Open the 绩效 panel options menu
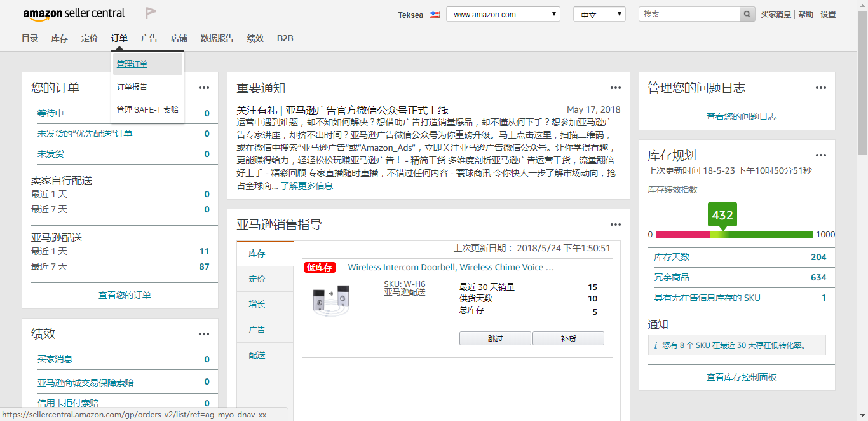Image resolution: width=868 pixels, height=421 pixels. (x=203, y=334)
